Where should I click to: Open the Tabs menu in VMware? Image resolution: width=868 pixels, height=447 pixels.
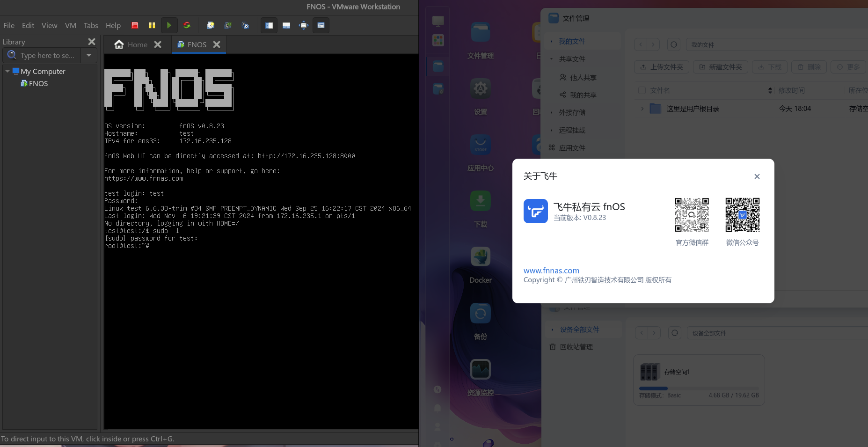pyautogui.click(x=91, y=25)
